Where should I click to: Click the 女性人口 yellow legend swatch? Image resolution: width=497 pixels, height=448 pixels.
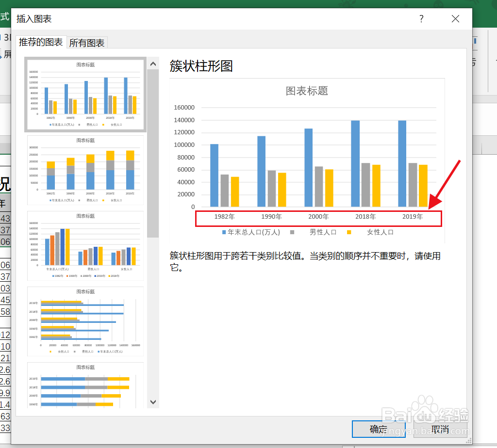click(349, 232)
